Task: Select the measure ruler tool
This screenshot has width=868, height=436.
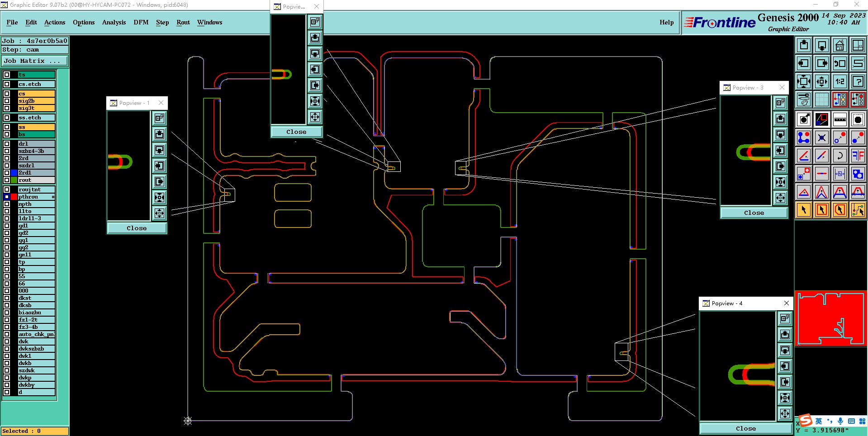Action: coord(840,119)
